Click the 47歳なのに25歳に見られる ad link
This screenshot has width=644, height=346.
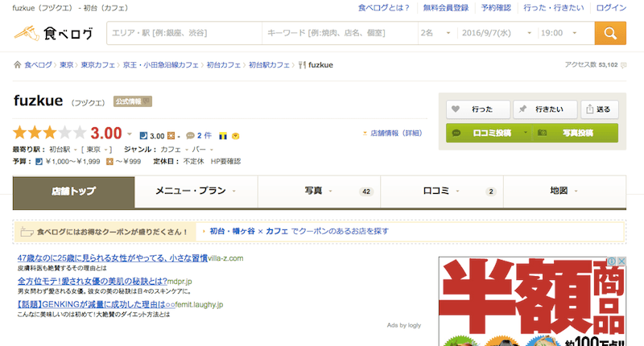pos(112,258)
